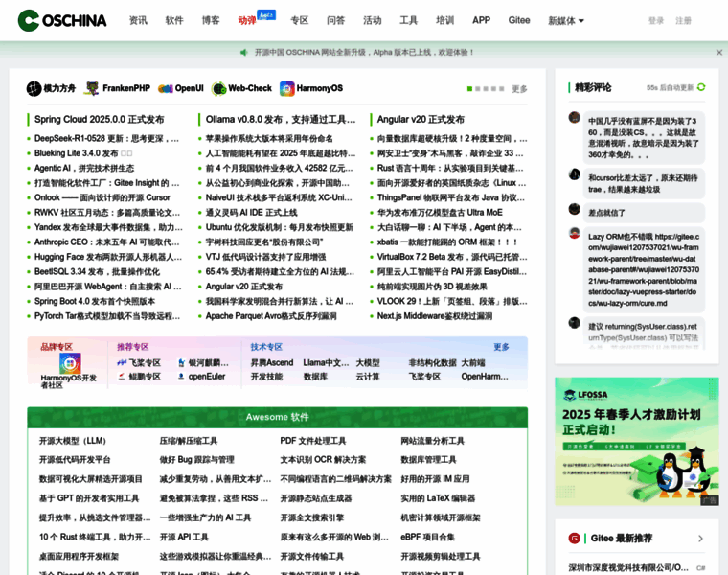This screenshot has height=575, width=728.
Task: Click the OSCHINA logo
Action: pyautogui.click(x=62, y=20)
